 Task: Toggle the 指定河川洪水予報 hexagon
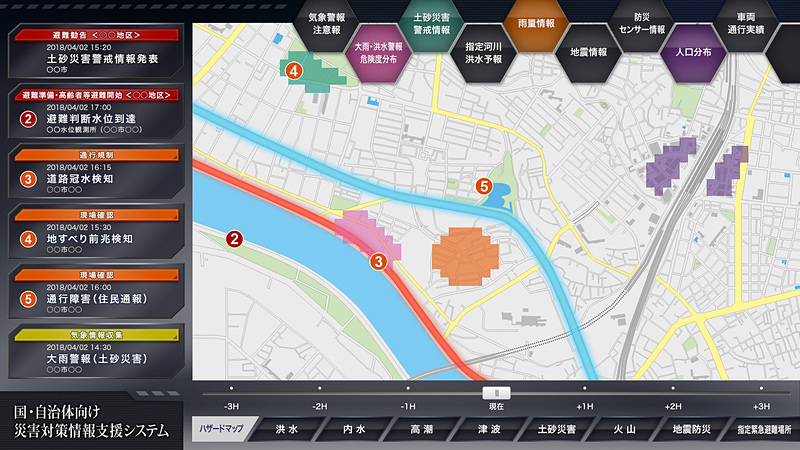coord(484,53)
